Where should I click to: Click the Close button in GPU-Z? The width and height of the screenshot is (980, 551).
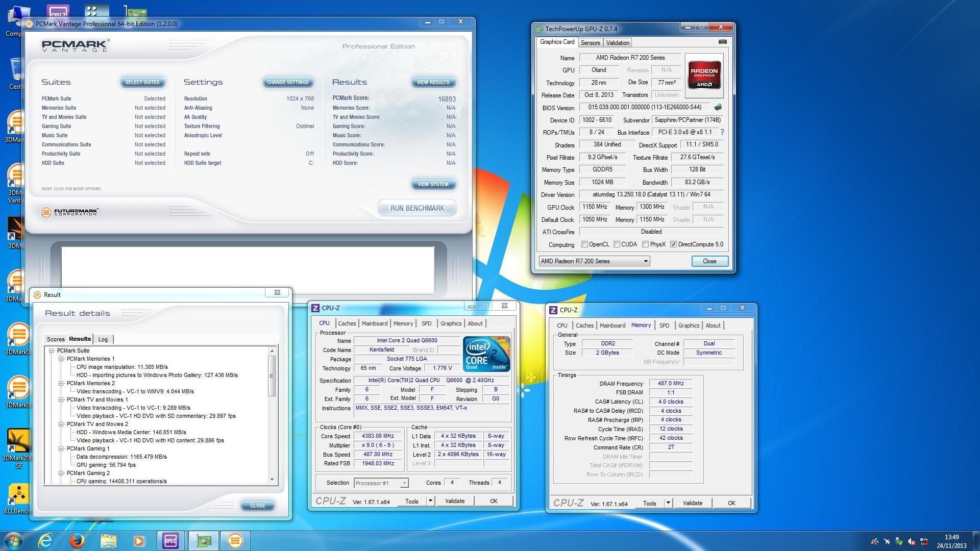709,261
